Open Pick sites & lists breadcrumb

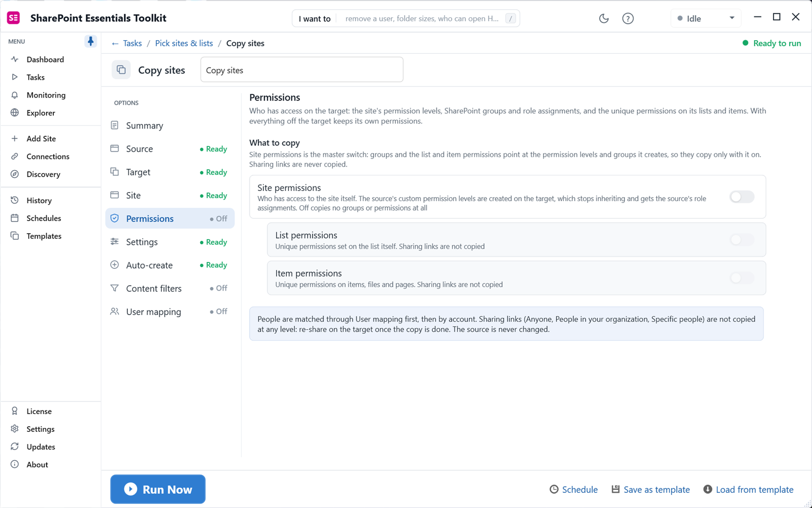184,43
